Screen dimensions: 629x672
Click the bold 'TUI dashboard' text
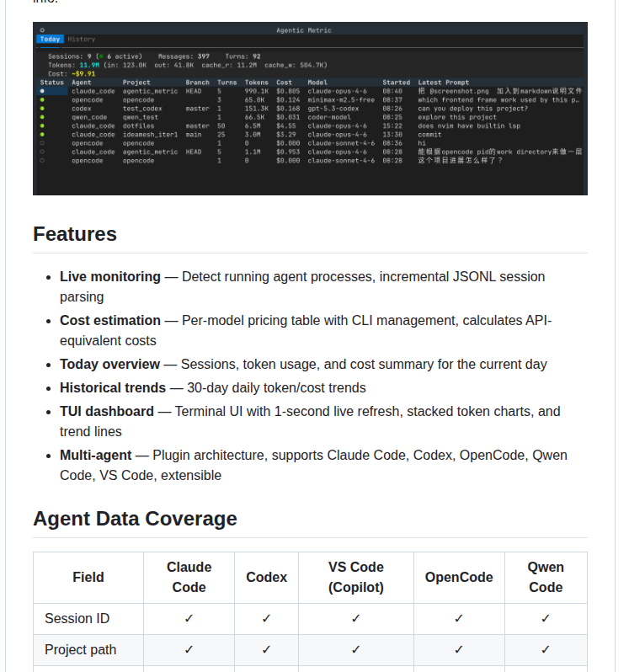point(107,411)
